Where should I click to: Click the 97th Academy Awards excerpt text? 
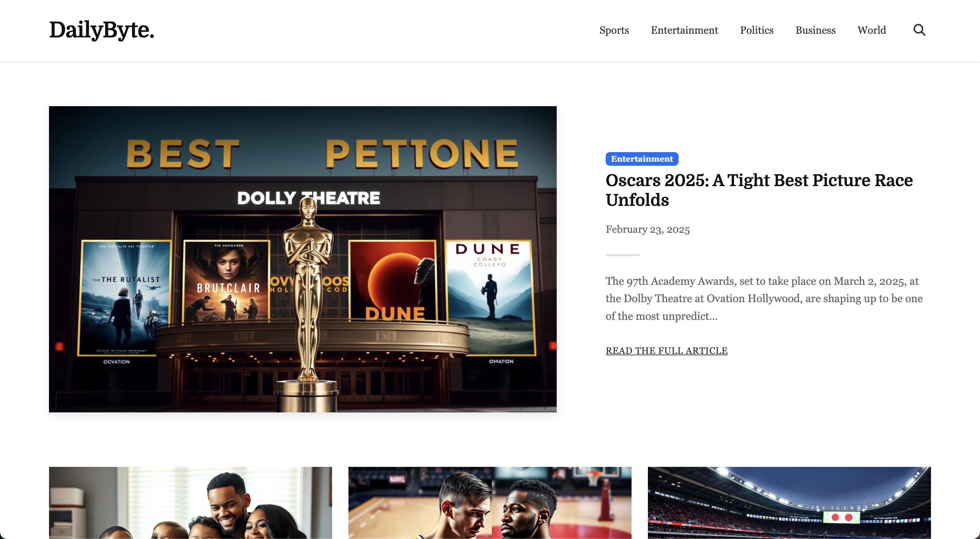click(764, 299)
